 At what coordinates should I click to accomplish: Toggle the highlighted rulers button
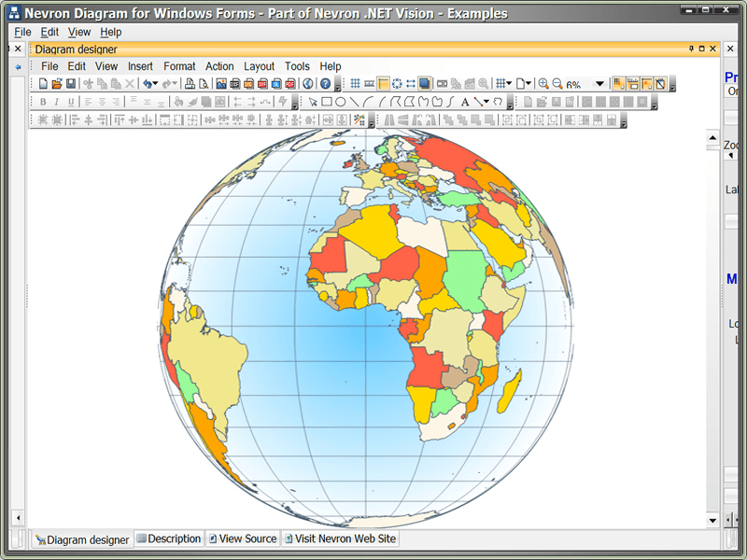[x=383, y=84]
